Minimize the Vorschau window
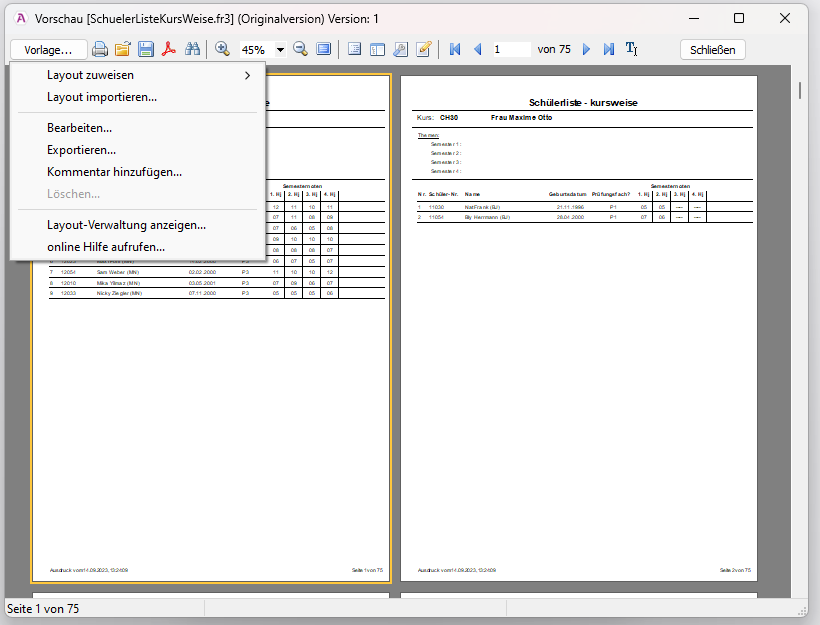 (694, 18)
